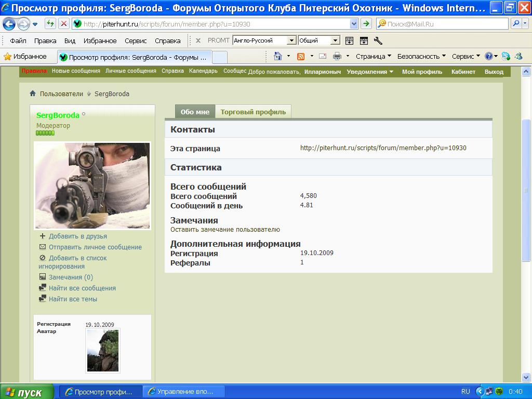Click Найти все темы link
This screenshot has height=399, width=532.
(x=73, y=299)
